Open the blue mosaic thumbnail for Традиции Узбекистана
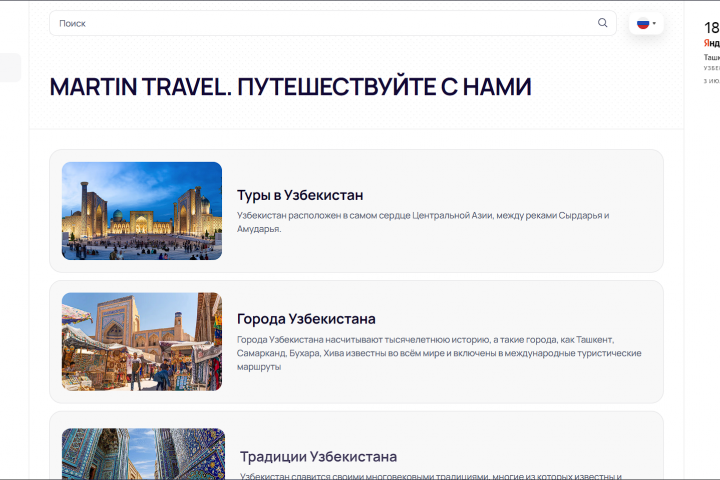Viewport: 720px width, 480px height. click(x=143, y=454)
